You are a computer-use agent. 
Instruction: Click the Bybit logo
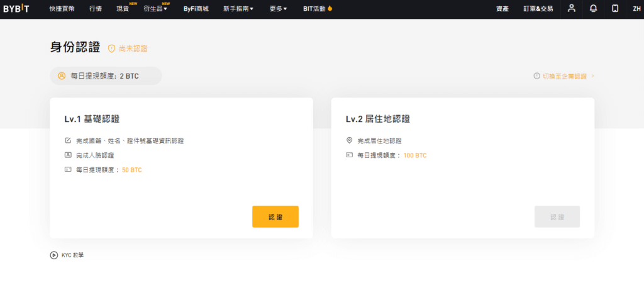[16, 9]
